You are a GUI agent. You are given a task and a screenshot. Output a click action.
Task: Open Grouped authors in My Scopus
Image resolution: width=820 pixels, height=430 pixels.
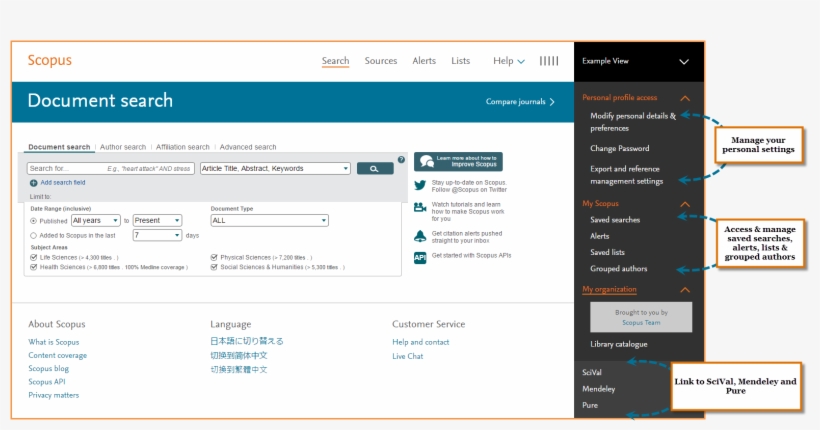click(619, 268)
